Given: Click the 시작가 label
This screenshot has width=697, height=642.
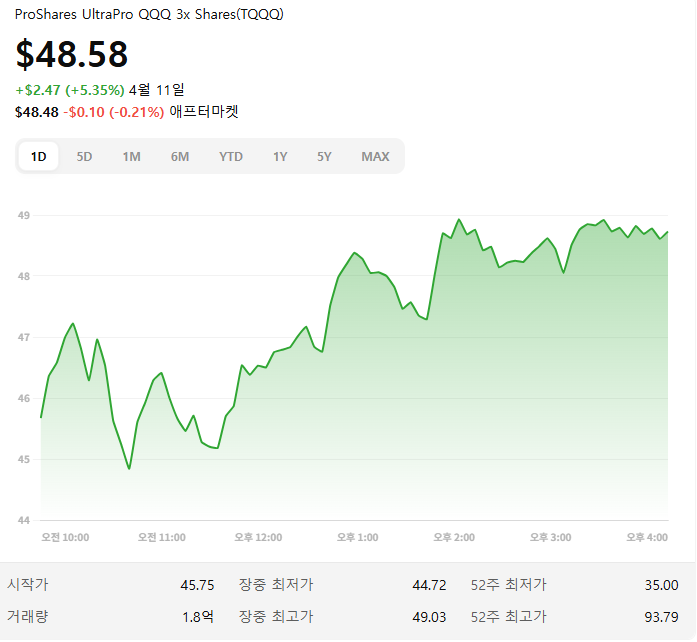Looking at the screenshot, I should [x=28, y=584].
